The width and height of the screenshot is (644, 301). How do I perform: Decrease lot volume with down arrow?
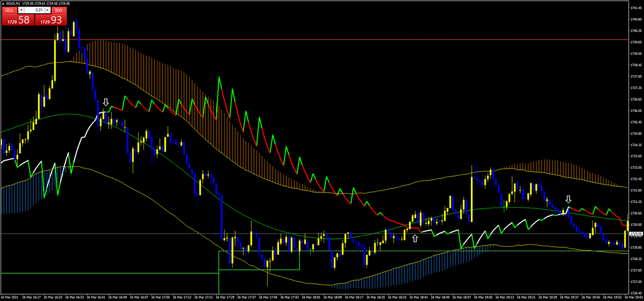(21, 10)
